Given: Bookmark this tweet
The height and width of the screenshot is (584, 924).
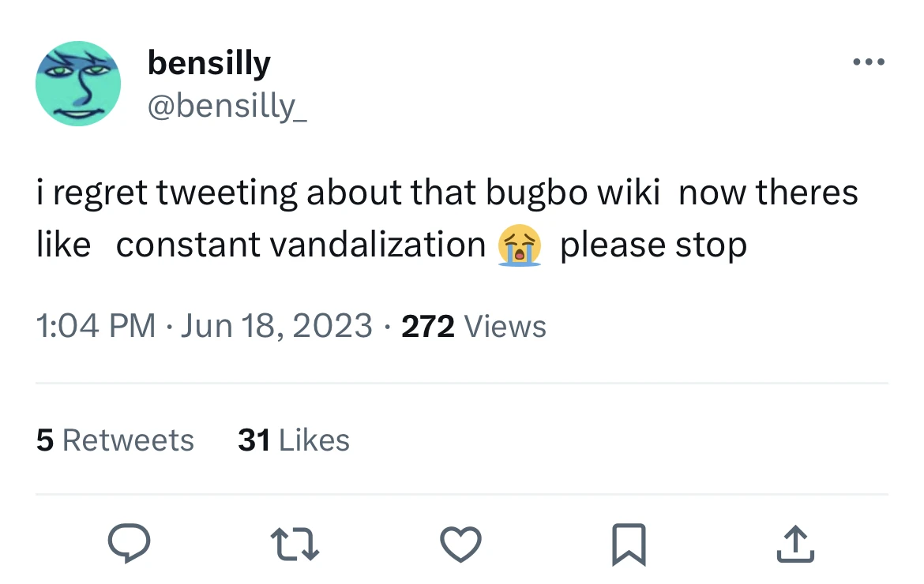Looking at the screenshot, I should click(629, 545).
